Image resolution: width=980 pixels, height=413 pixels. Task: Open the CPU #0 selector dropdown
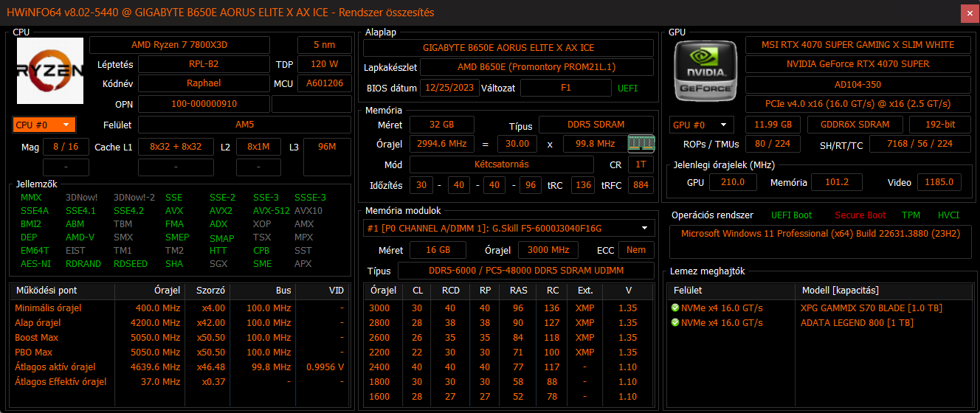pos(44,125)
